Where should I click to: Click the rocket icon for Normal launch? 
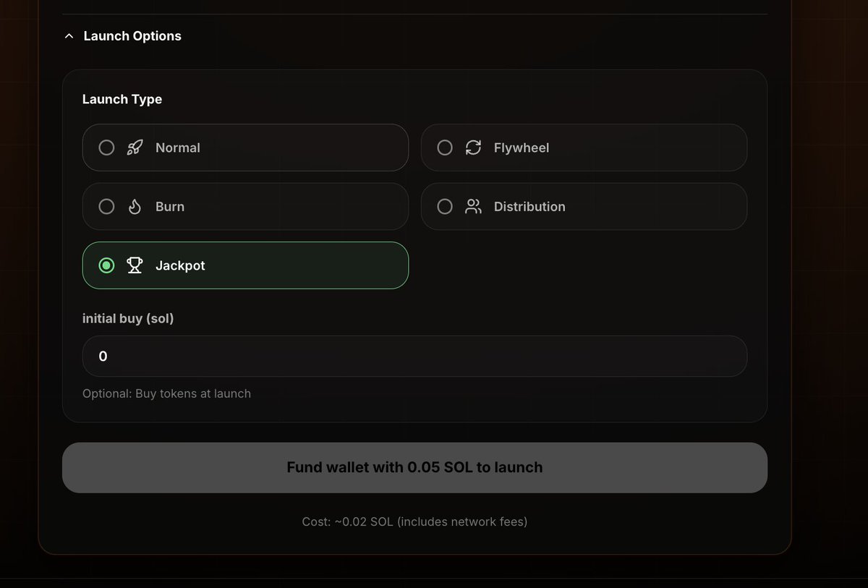coord(135,148)
